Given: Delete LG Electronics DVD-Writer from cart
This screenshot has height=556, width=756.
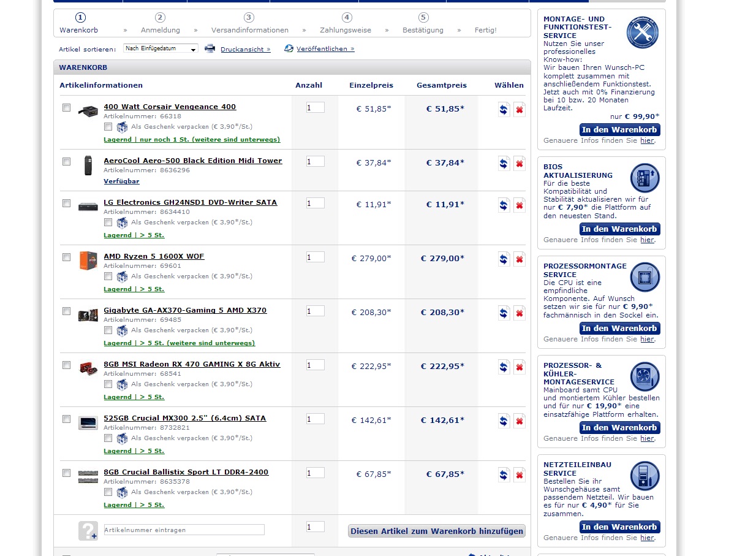Looking at the screenshot, I should (520, 205).
